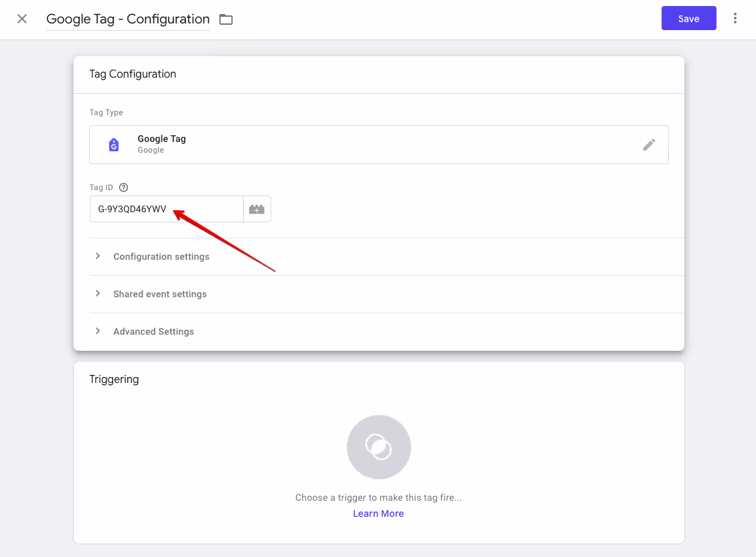The width and height of the screenshot is (756, 557).
Task: Open the three-dot more options menu
Action: tap(735, 18)
